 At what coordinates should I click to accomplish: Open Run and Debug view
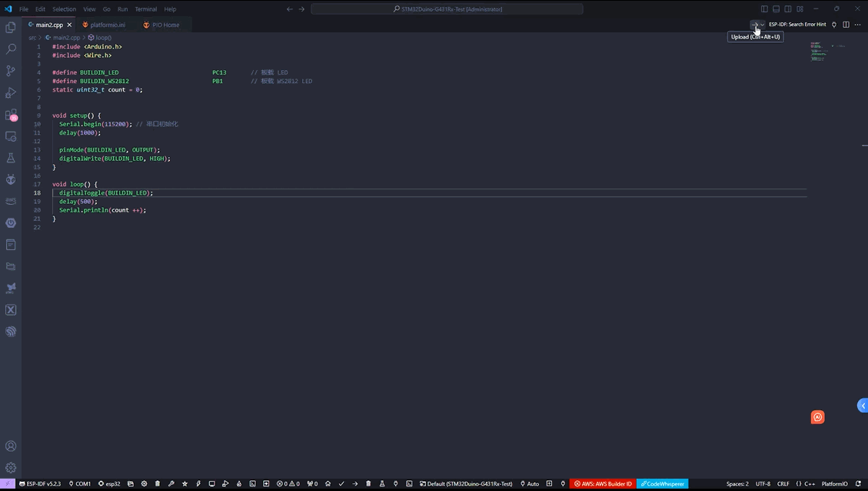[11, 92]
